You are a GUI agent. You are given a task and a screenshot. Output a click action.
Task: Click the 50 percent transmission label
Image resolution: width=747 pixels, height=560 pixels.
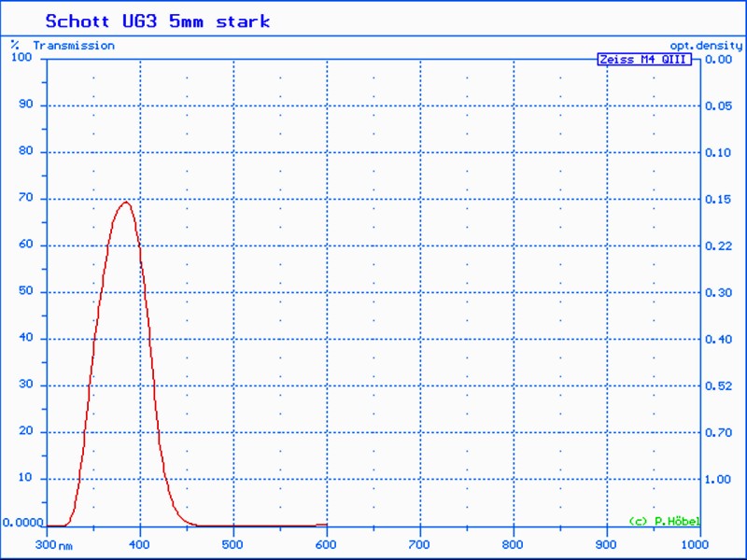(x=26, y=290)
